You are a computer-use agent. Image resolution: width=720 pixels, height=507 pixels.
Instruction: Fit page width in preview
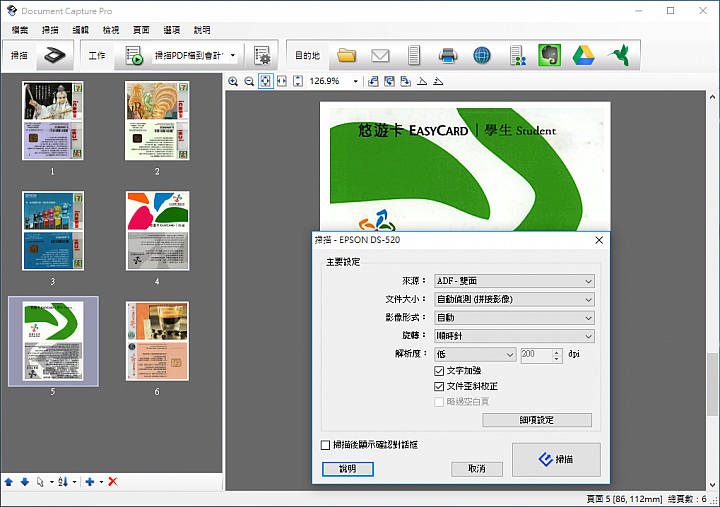281,81
